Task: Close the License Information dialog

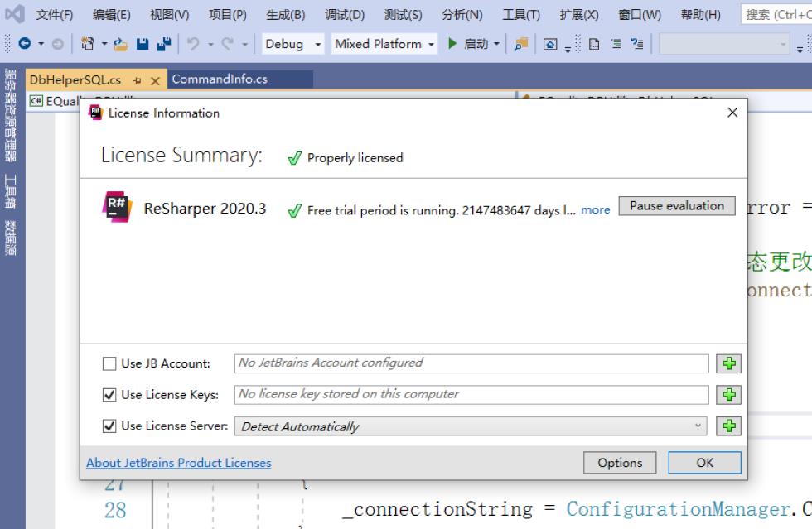Action: (x=732, y=113)
